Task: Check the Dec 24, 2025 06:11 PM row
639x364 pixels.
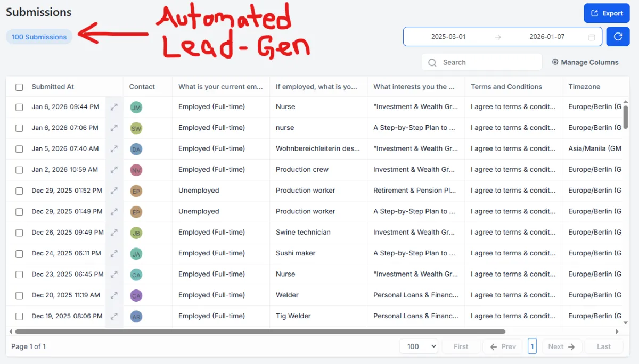Action: [x=19, y=254]
